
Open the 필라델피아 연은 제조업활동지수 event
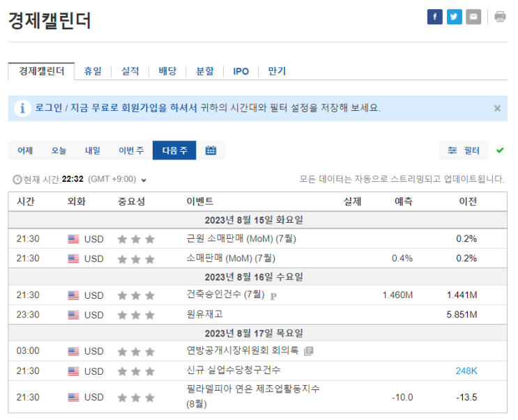coord(253,396)
